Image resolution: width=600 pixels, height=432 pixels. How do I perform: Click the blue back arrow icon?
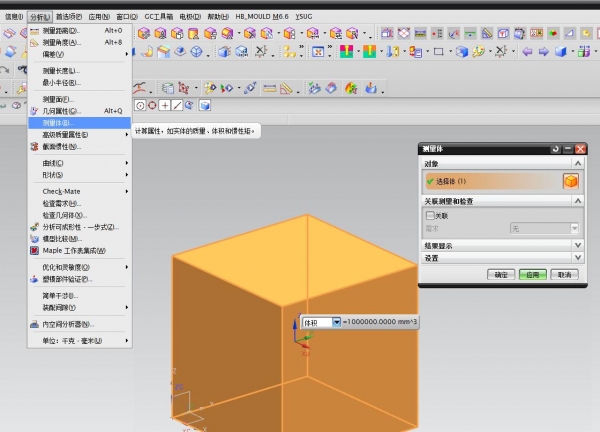pyautogui.click(x=527, y=51)
